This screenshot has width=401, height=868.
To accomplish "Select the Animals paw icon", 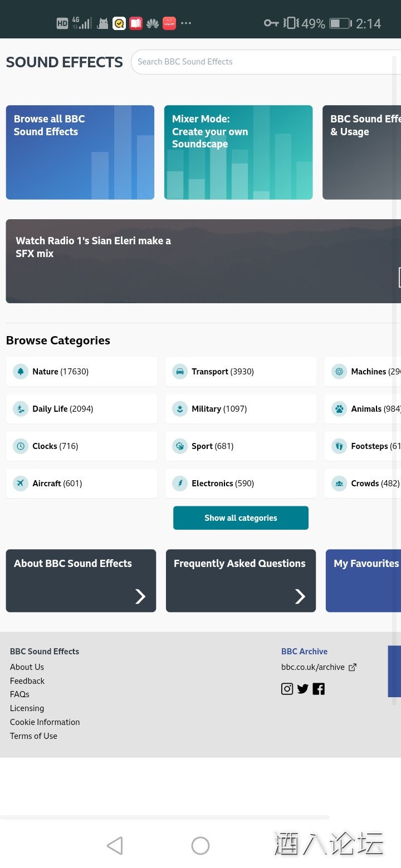I will pos(339,409).
